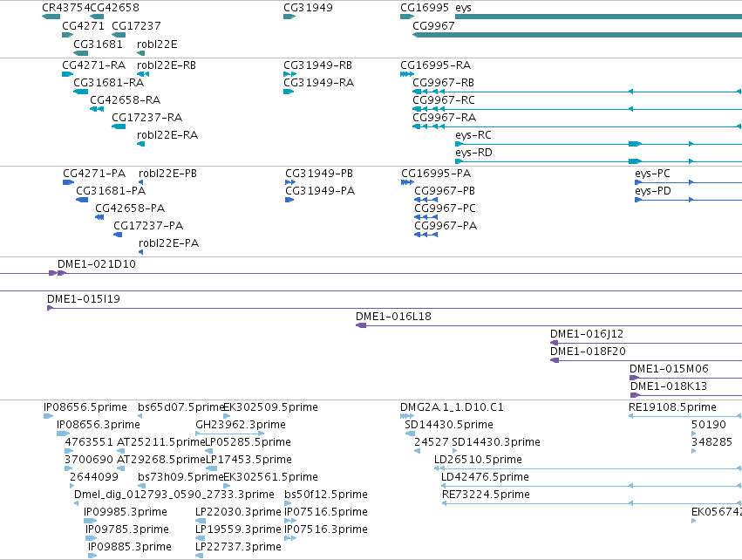
Task: Click EST GH23962.3prime
Action: click(x=241, y=425)
